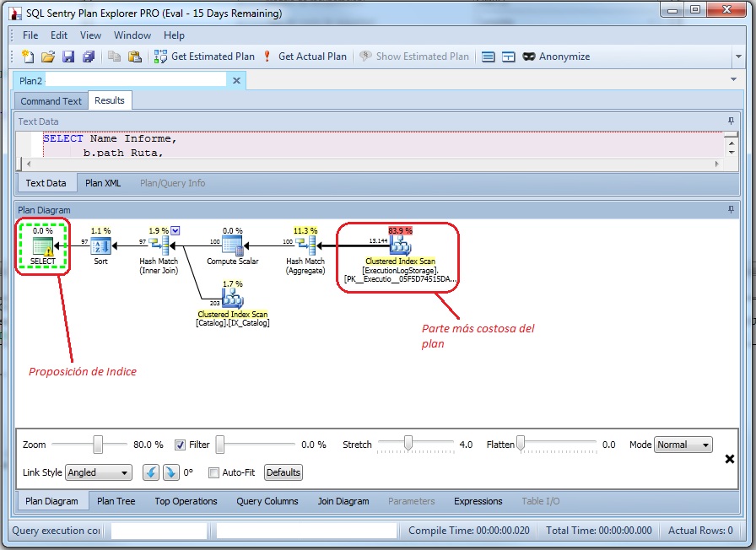Click the Open file folder icon
Image resolution: width=756 pixels, height=550 pixels.
pyautogui.click(x=48, y=57)
